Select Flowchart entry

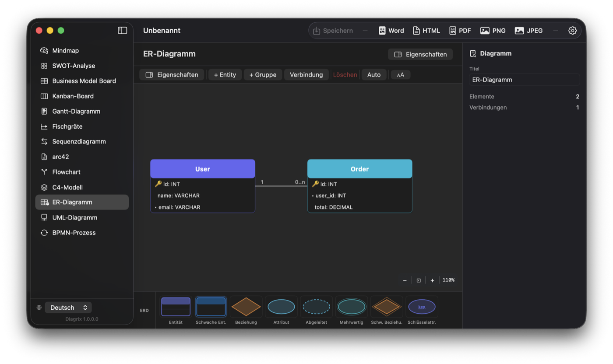(82, 172)
